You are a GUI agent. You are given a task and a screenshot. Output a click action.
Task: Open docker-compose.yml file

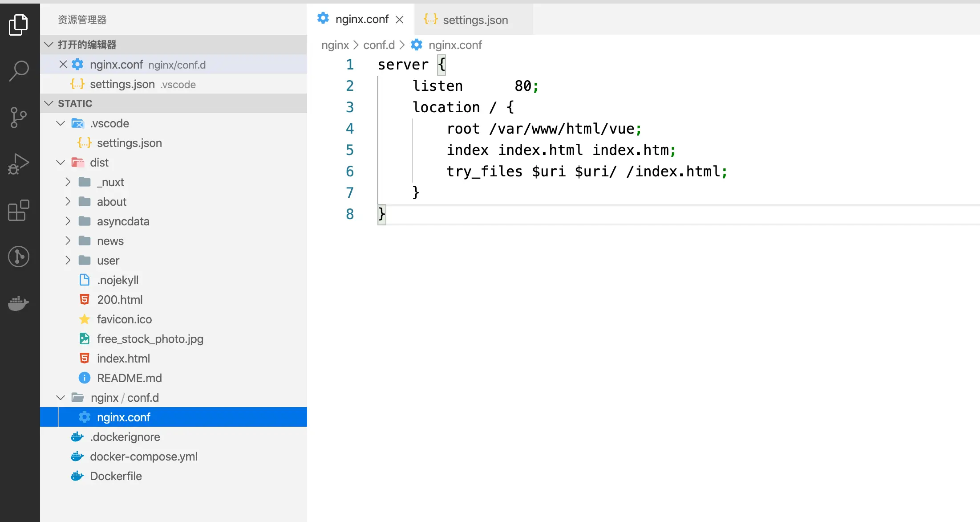pos(143,457)
